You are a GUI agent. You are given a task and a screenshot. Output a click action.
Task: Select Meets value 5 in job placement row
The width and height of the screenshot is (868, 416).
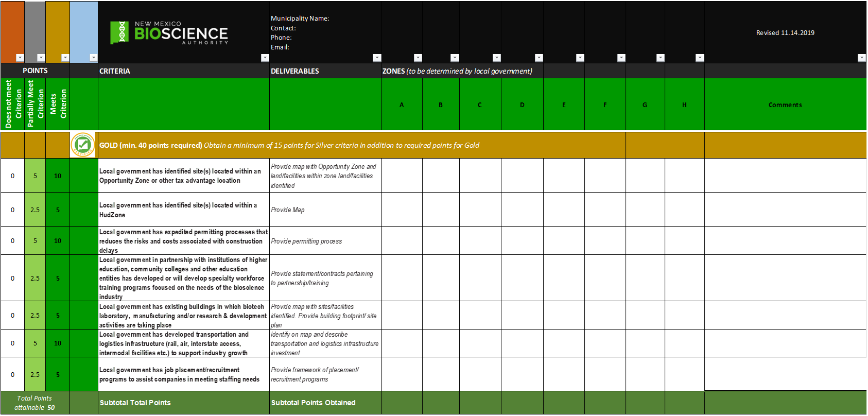58,374
